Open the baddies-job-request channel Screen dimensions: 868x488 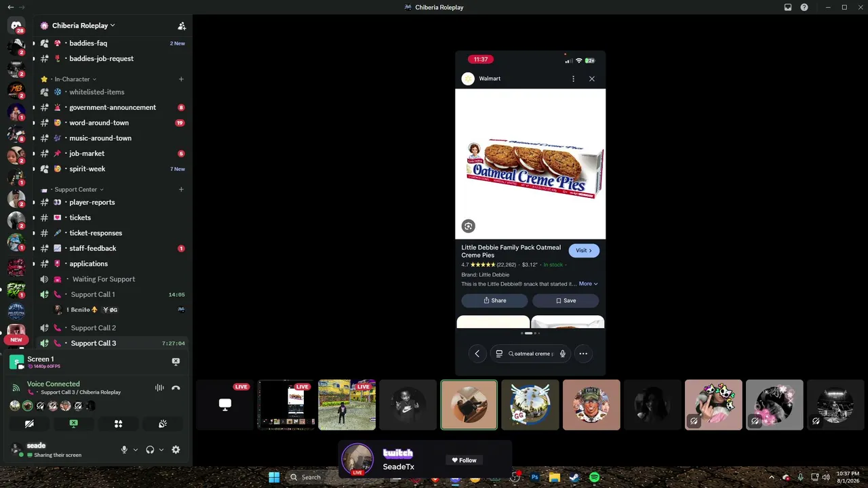[x=112, y=59]
